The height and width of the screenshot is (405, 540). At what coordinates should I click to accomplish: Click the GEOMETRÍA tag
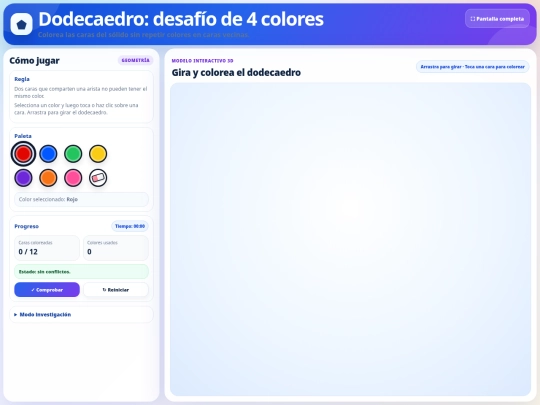(x=136, y=60)
